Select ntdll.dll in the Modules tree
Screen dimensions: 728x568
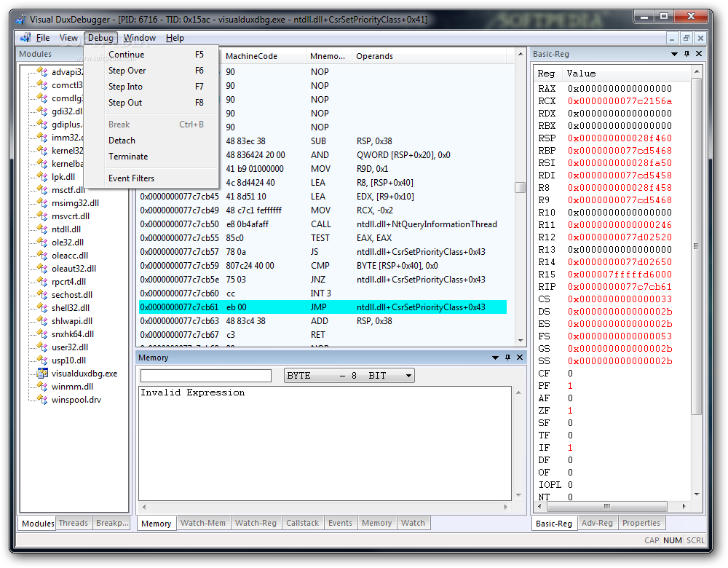[x=66, y=229]
